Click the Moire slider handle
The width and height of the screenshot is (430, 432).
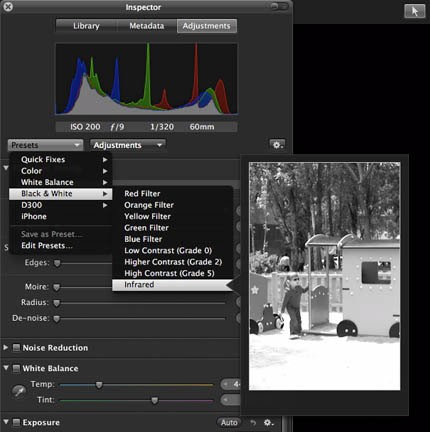click(x=57, y=287)
